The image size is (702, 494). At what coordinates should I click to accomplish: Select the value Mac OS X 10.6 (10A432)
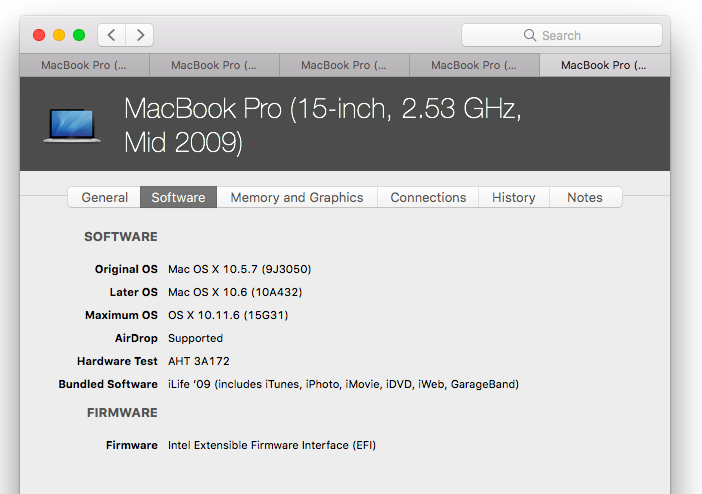pyautogui.click(x=235, y=292)
